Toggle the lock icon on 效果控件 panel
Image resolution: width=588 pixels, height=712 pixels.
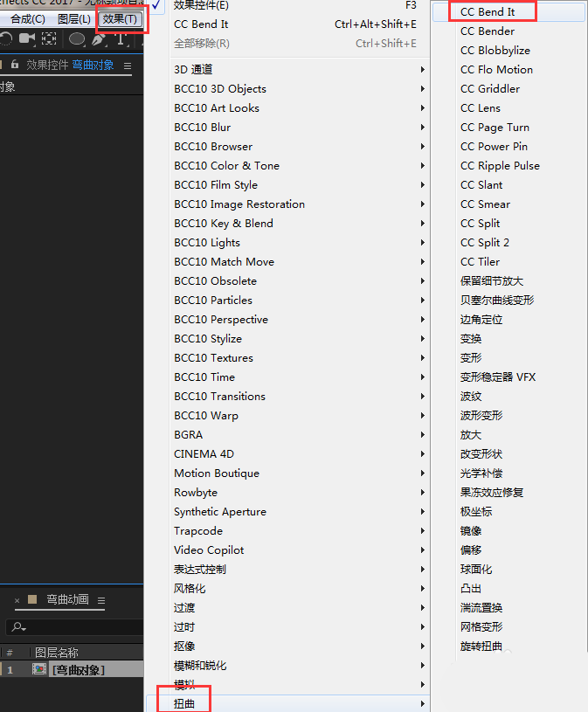point(15,65)
